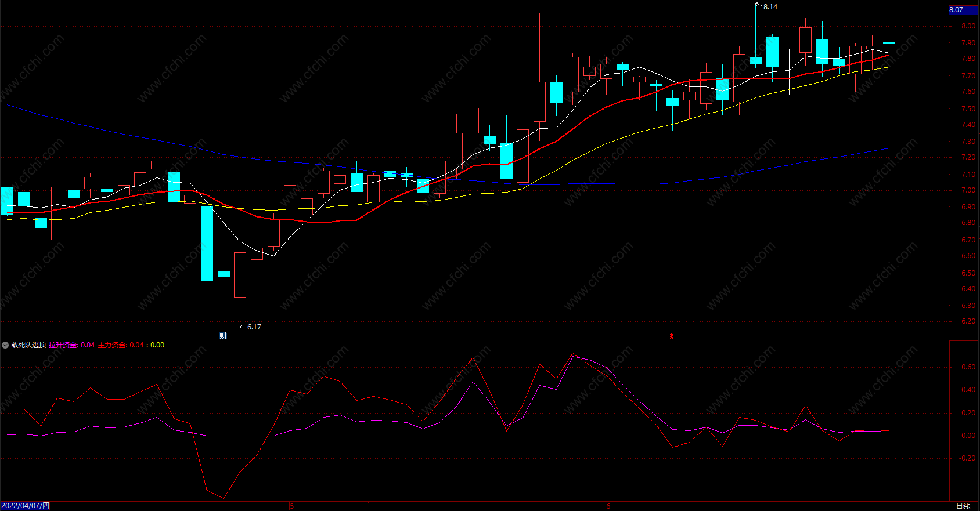Click the -0.20 indicator axis label
The height and width of the screenshot is (511, 980).
[967, 458]
